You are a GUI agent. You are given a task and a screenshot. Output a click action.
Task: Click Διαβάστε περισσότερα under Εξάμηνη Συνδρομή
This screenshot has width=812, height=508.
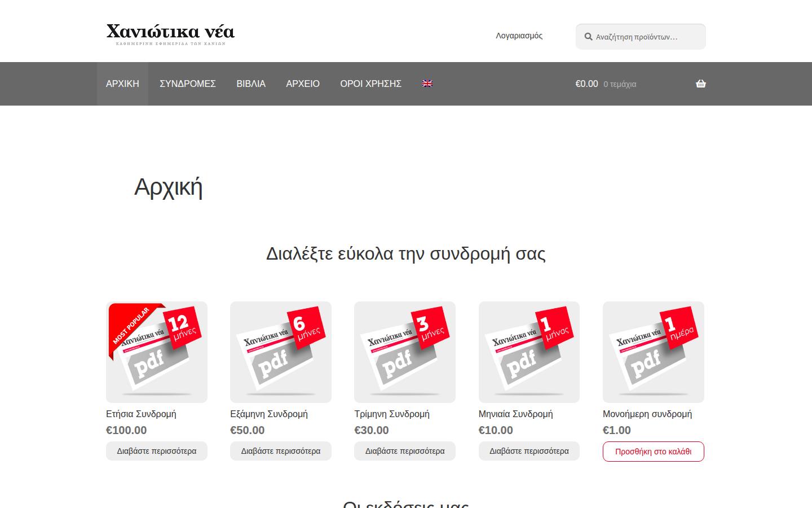pyautogui.click(x=281, y=451)
